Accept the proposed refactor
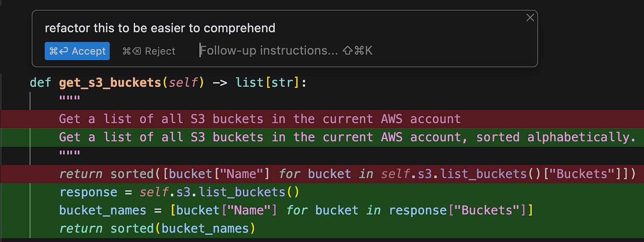This screenshot has width=644, height=242. (x=77, y=51)
